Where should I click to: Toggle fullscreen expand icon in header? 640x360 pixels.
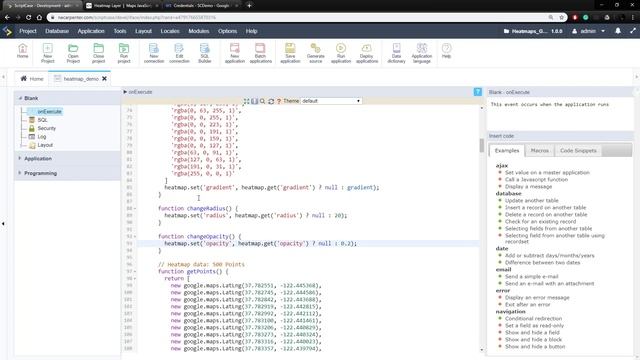[x=633, y=31]
